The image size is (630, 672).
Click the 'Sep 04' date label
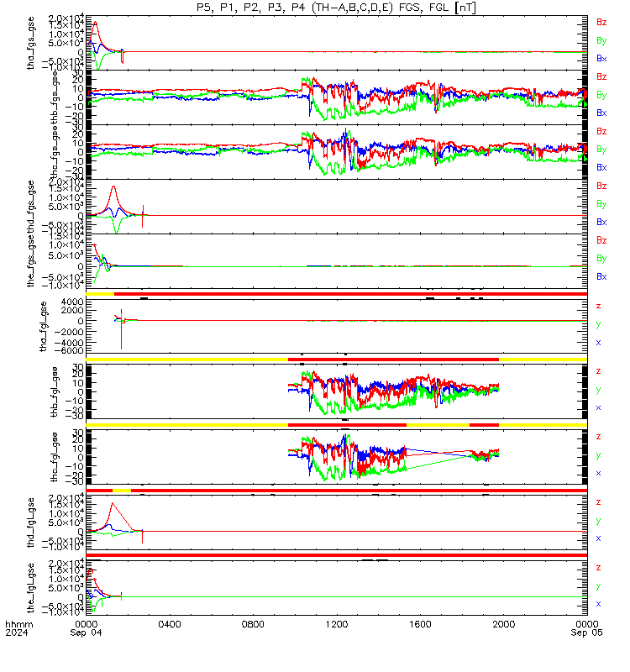(87, 633)
